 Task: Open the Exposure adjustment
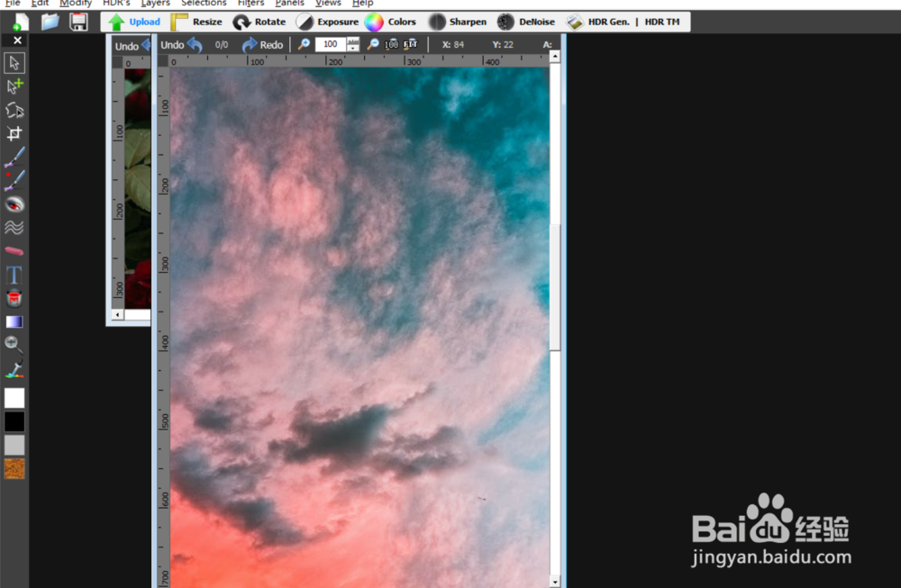(x=327, y=22)
